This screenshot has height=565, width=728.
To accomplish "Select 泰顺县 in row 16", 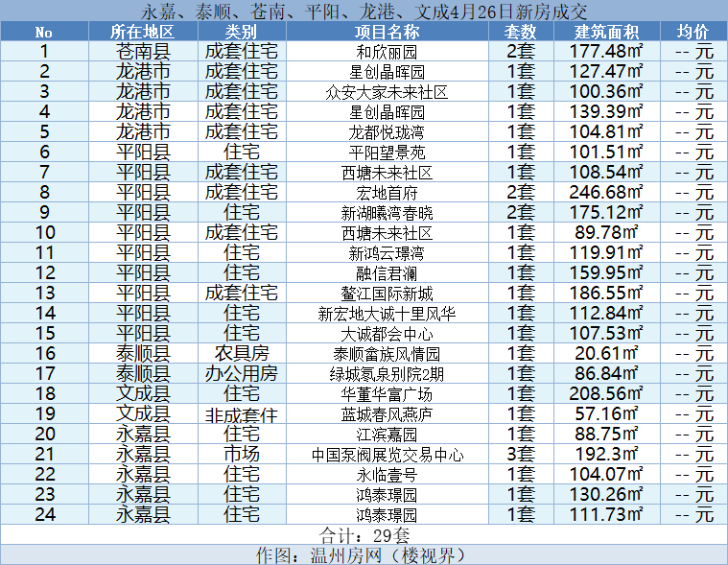I will (143, 353).
